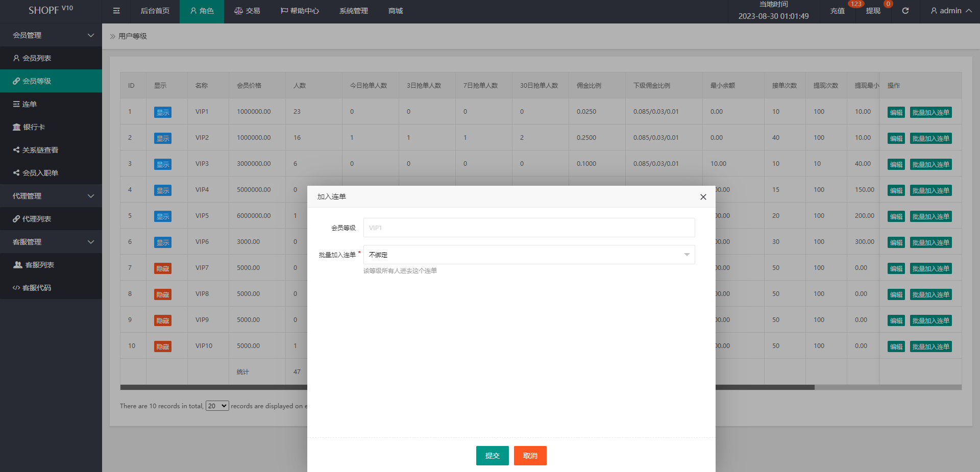Click the table horizontal scrollbar

[766, 387]
